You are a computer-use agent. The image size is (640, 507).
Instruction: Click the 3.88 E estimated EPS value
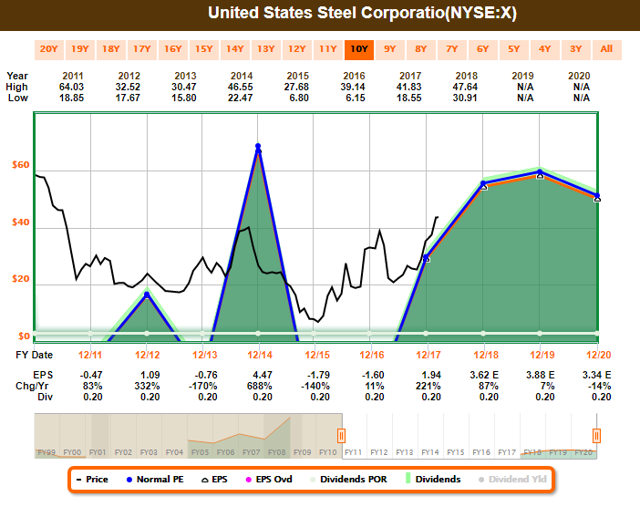click(x=540, y=375)
